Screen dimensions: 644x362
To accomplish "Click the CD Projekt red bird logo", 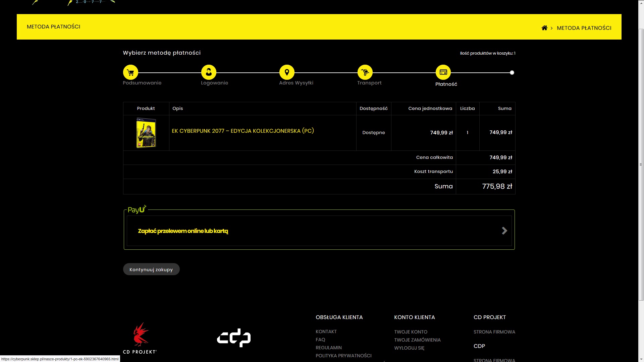I will click(x=140, y=338).
